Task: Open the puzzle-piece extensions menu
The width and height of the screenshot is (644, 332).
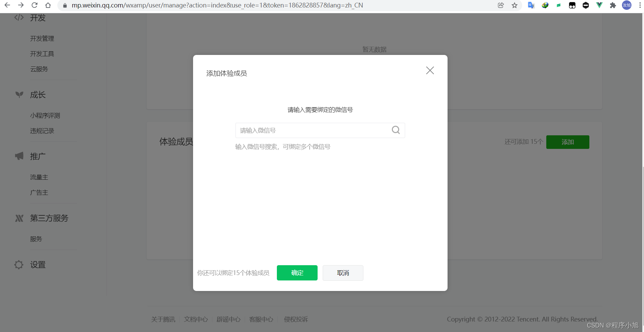Action: point(613,5)
